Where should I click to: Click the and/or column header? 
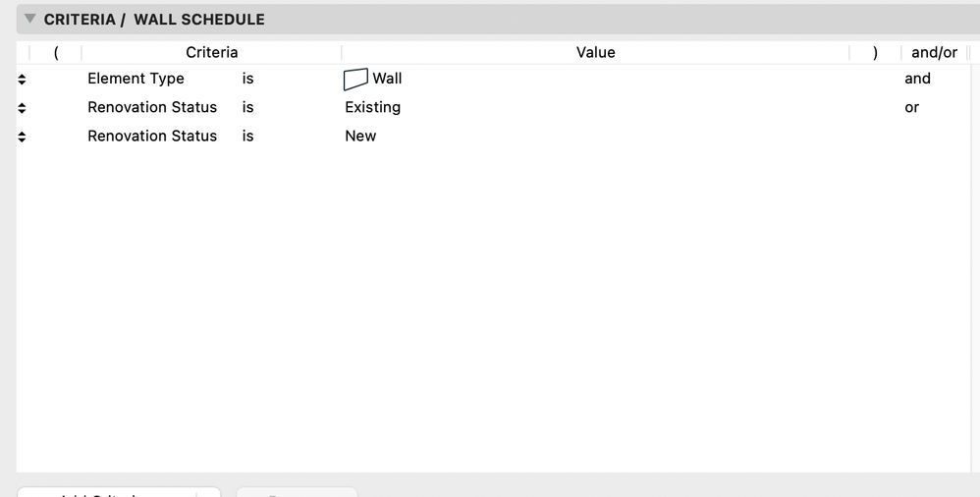click(934, 52)
